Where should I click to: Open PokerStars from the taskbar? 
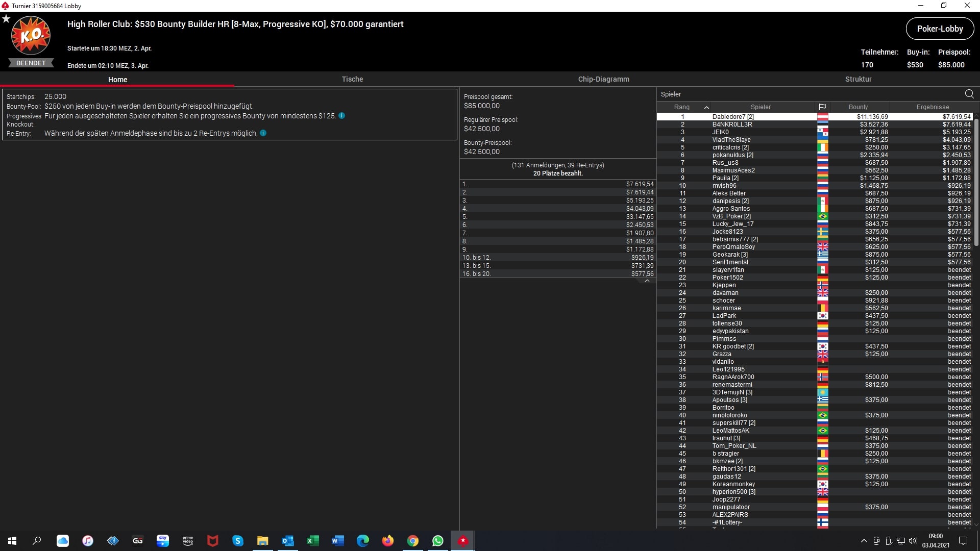point(462,541)
